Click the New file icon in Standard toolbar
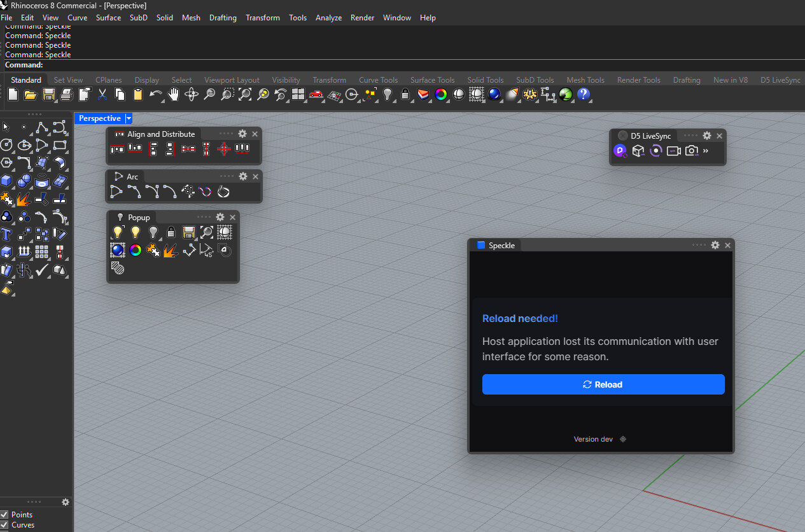This screenshot has width=805, height=532. tap(13, 95)
